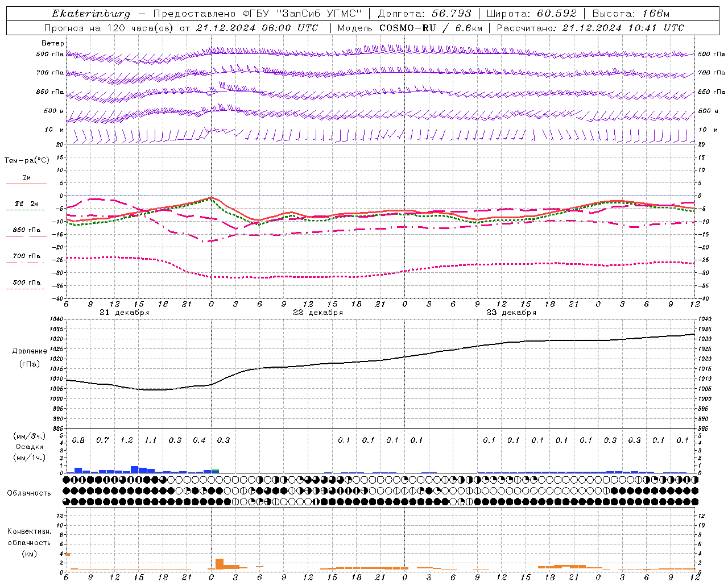The height and width of the screenshot is (582, 728).
Task: Click the 'Конвективн.' convective cloud label
Action: point(30,531)
